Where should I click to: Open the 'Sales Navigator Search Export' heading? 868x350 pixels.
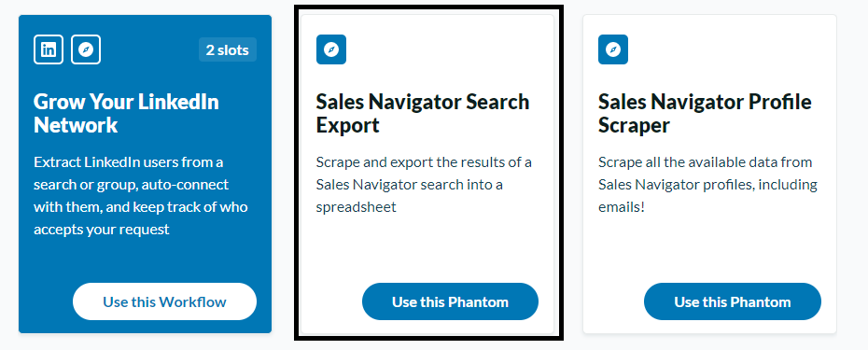[x=423, y=114]
